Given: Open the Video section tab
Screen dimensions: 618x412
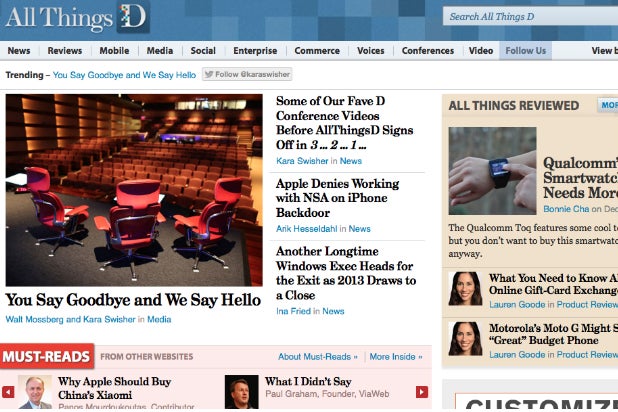Looking at the screenshot, I should point(481,51).
